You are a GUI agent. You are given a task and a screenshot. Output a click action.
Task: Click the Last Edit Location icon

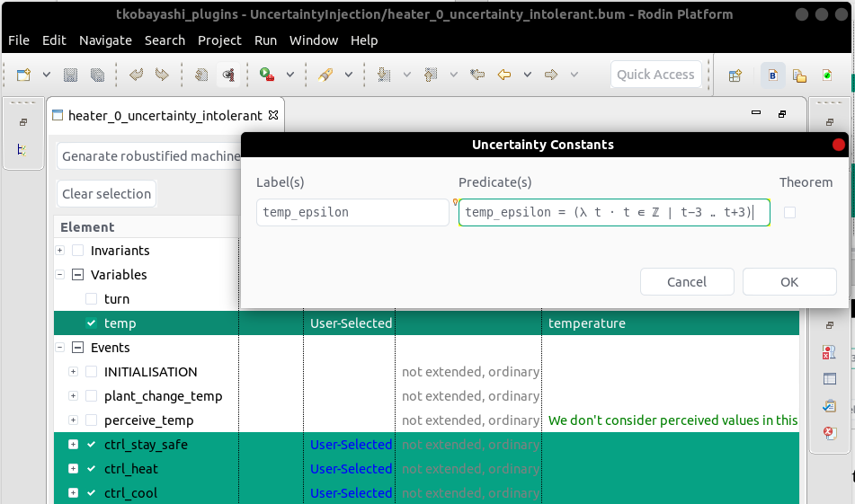pyautogui.click(x=477, y=75)
